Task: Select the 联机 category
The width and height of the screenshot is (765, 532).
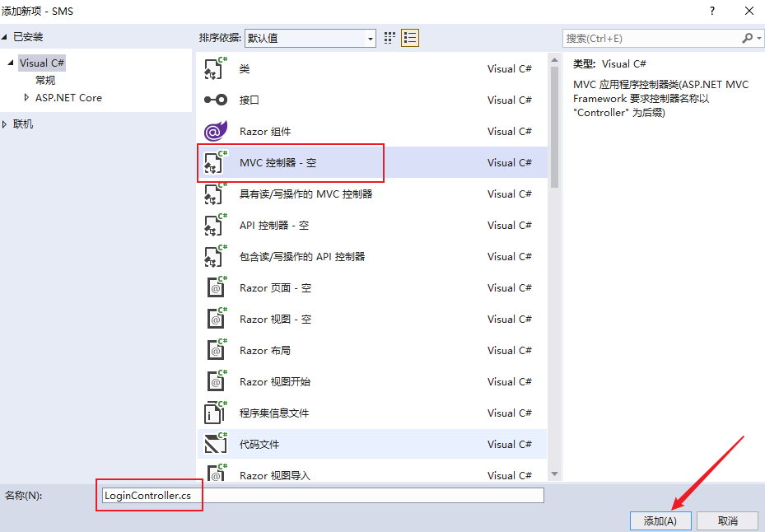Action: [x=23, y=124]
